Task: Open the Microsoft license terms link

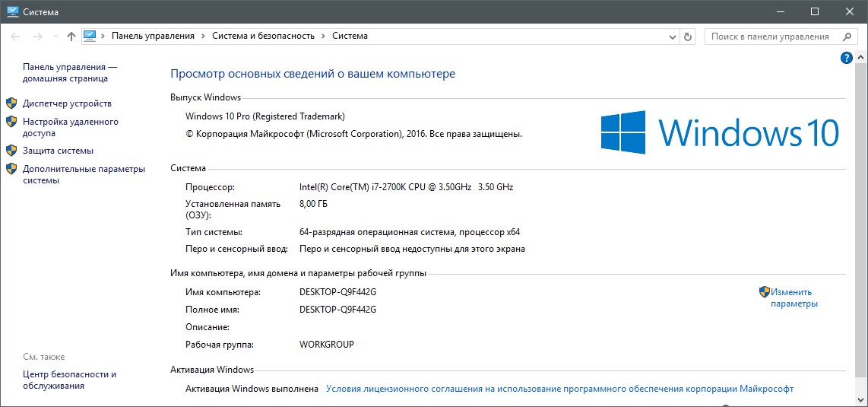Action: tap(559, 389)
